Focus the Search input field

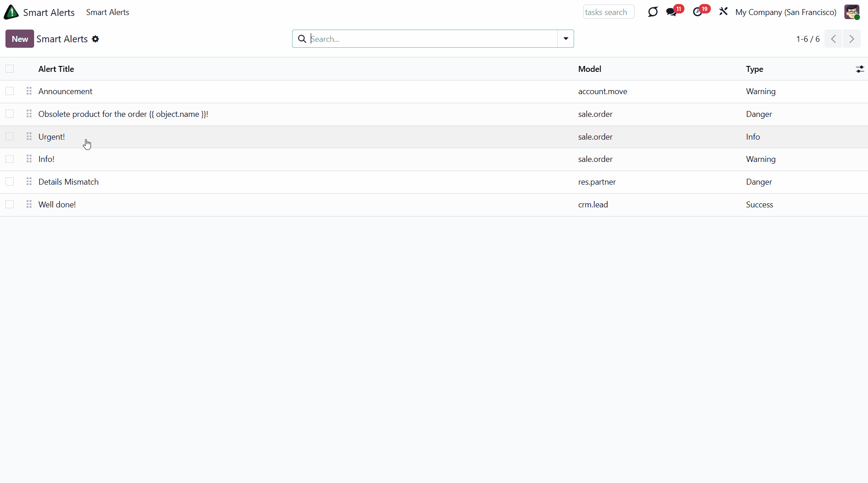coord(432,39)
